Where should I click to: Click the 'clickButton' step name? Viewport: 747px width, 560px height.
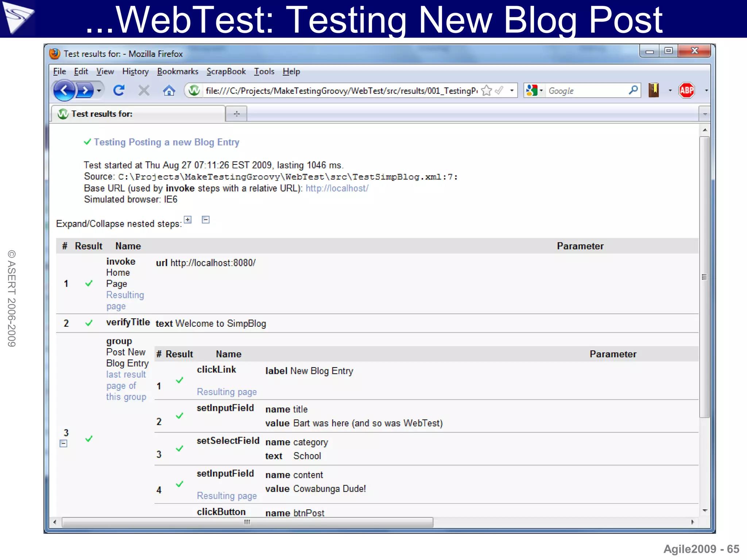[x=221, y=512]
